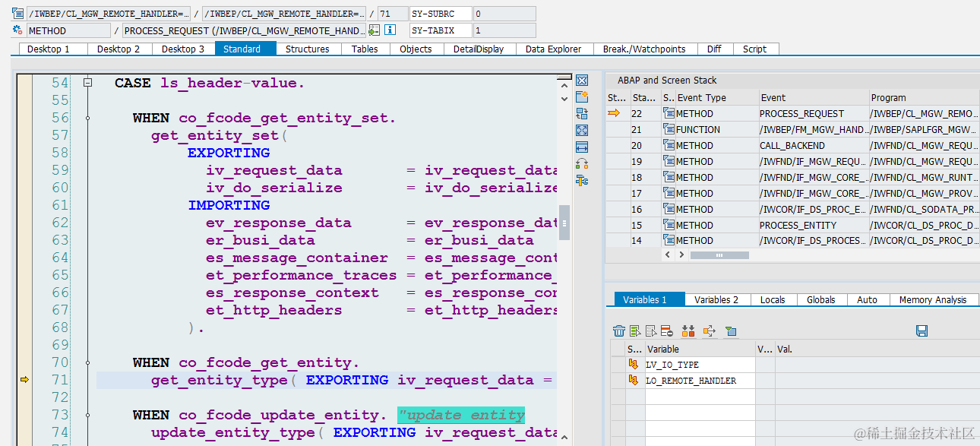
Task: Collapse the CASE block at line 54
Action: tap(88, 82)
